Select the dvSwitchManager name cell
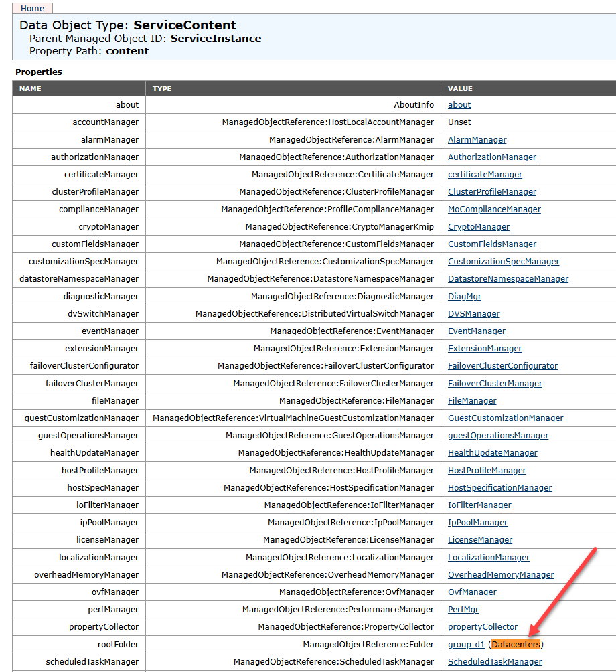This screenshot has width=616, height=672. (x=79, y=314)
